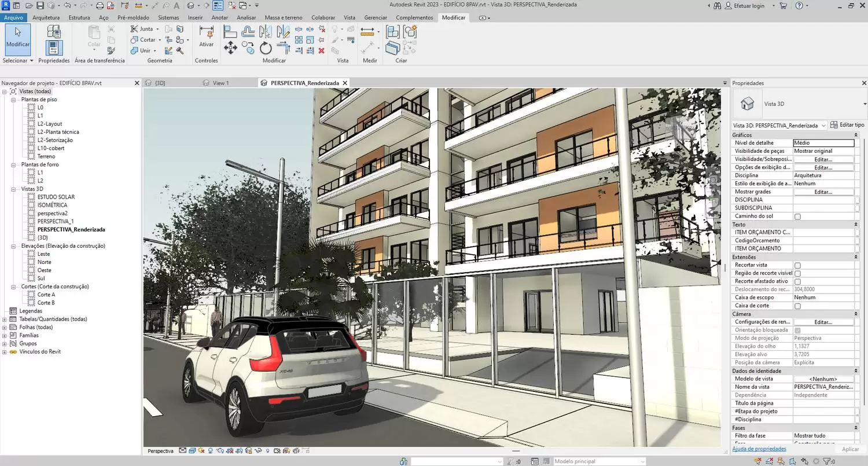
Task: Click the Align tool in Modificar panel
Action: coord(230,31)
